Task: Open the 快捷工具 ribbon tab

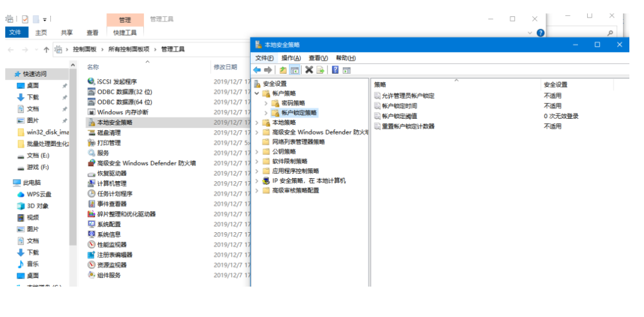Action: coord(125,32)
